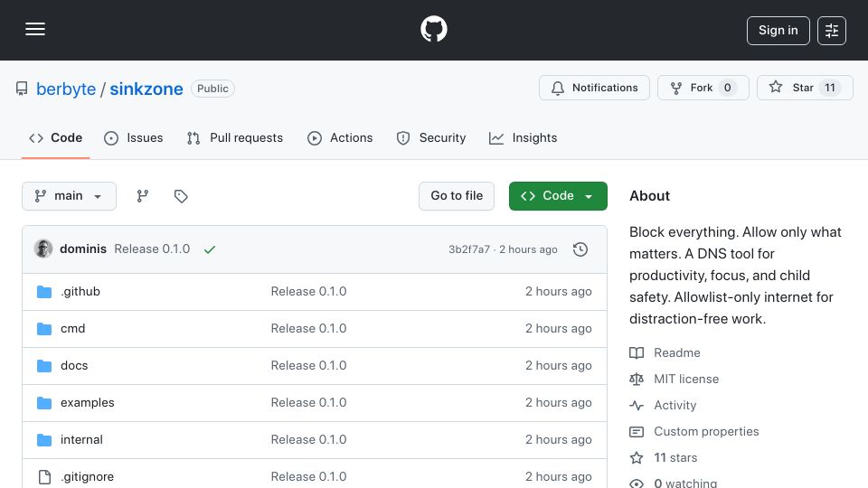View branches via the branch icon
Viewport: 868px width, 488px height.
pos(143,196)
